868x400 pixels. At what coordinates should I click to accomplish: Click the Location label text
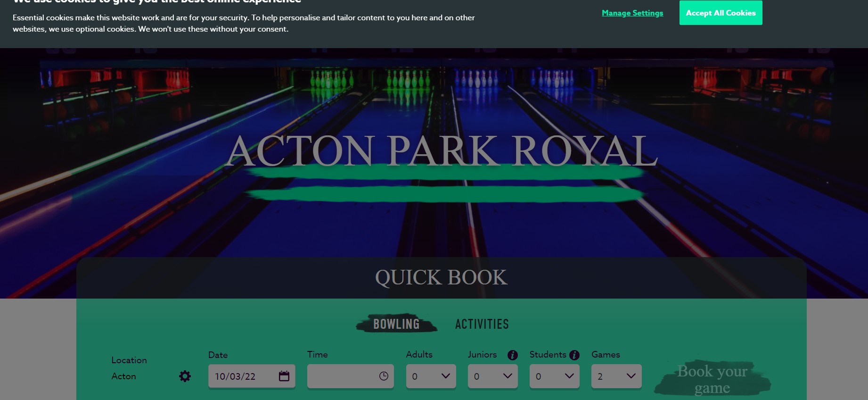coord(129,360)
